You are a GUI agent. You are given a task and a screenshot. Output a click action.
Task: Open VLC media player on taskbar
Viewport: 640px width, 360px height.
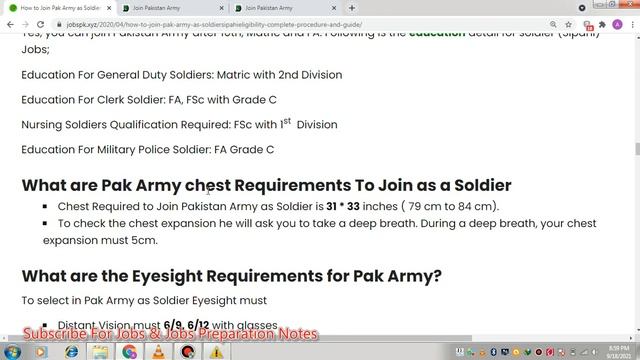coord(158,352)
